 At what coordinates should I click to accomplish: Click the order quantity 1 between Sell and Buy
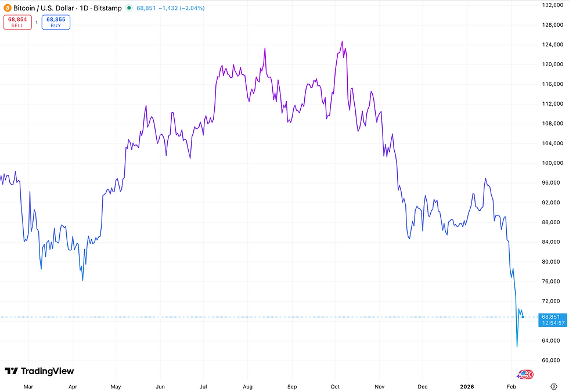[37, 23]
